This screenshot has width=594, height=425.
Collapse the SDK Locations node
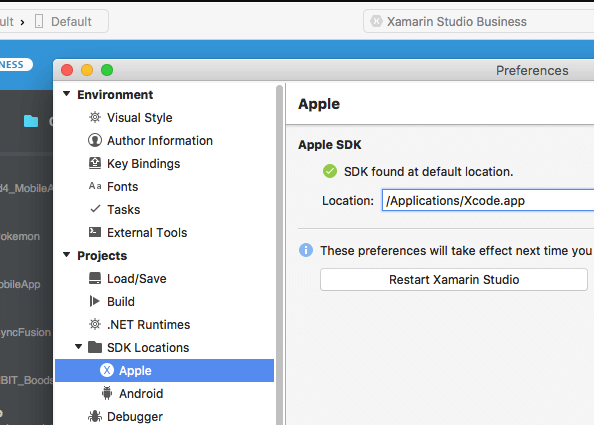click(x=78, y=346)
